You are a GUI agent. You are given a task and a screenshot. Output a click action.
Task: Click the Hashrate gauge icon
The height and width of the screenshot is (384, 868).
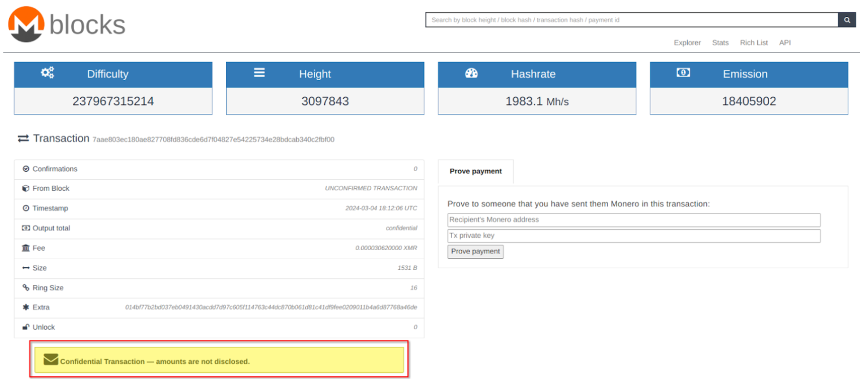point(471,73)
